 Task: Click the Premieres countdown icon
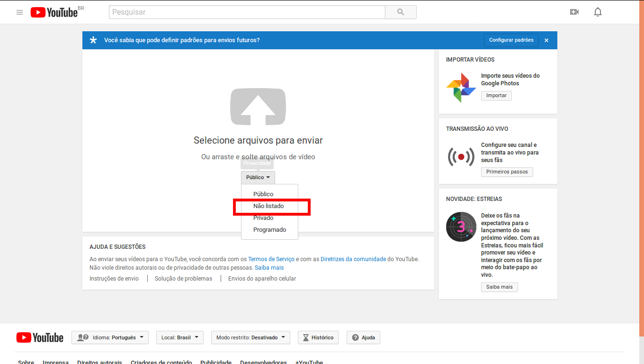pyautogui.click(x=461, y=227)
